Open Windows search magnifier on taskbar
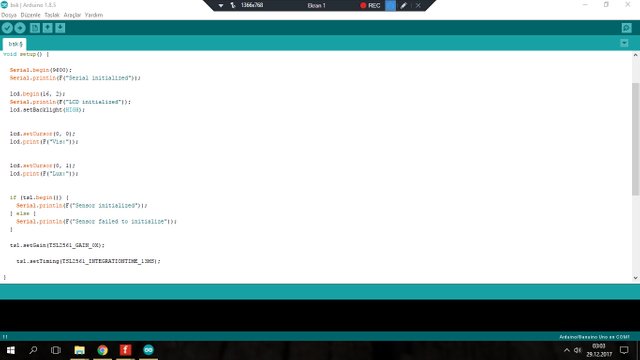Screen dimensions: 640x360 [x=33, y=350]
